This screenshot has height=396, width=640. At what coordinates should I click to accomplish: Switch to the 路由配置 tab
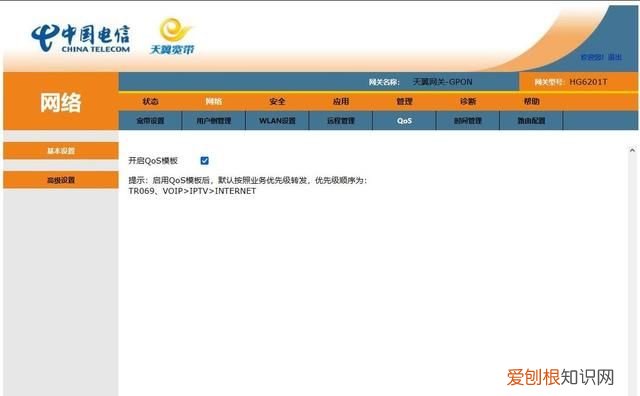[531, 121]
